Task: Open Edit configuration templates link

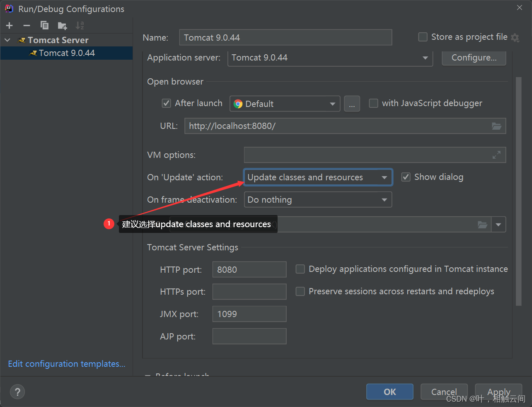Action: pos(67,364)
